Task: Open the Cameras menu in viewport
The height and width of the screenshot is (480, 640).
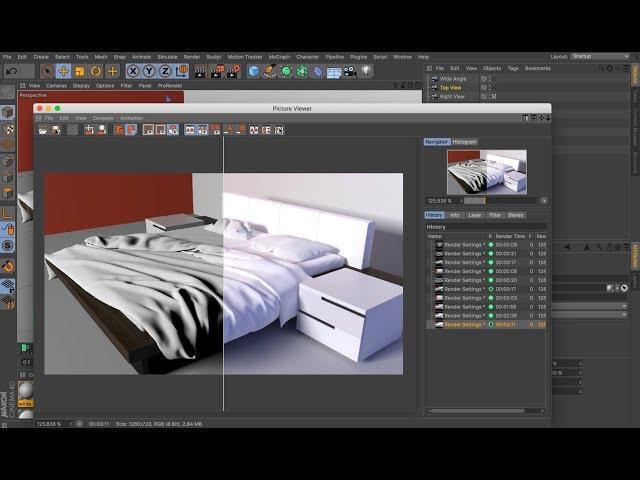Action: [x=56, y=86]
